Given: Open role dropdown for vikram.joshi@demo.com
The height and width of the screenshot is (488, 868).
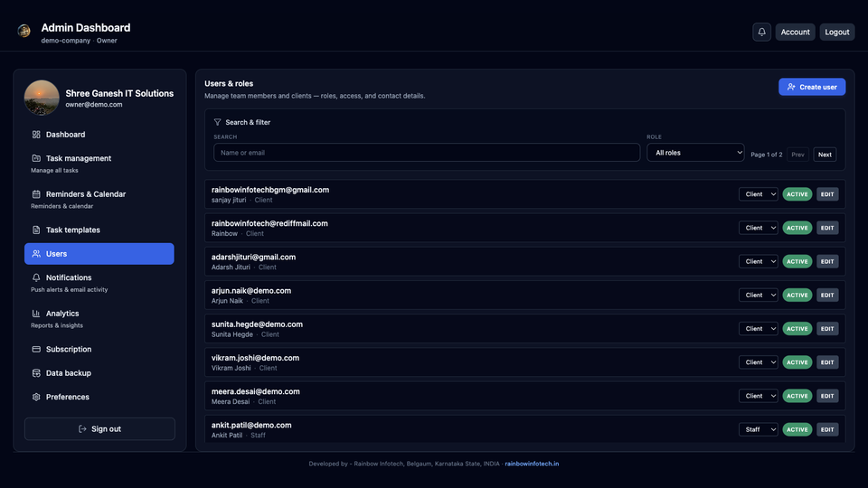Looking at the screenshot, I should [759, 362].
